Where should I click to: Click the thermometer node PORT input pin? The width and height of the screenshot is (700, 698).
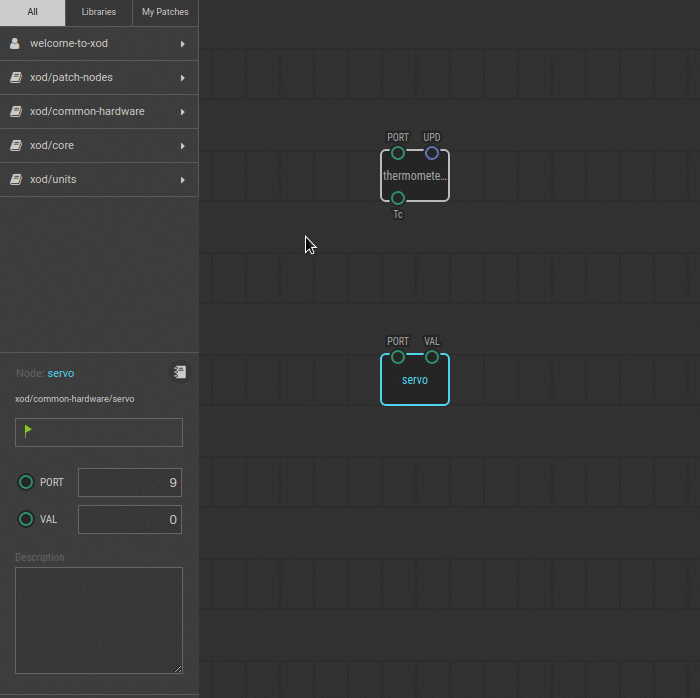coord(398,153)
